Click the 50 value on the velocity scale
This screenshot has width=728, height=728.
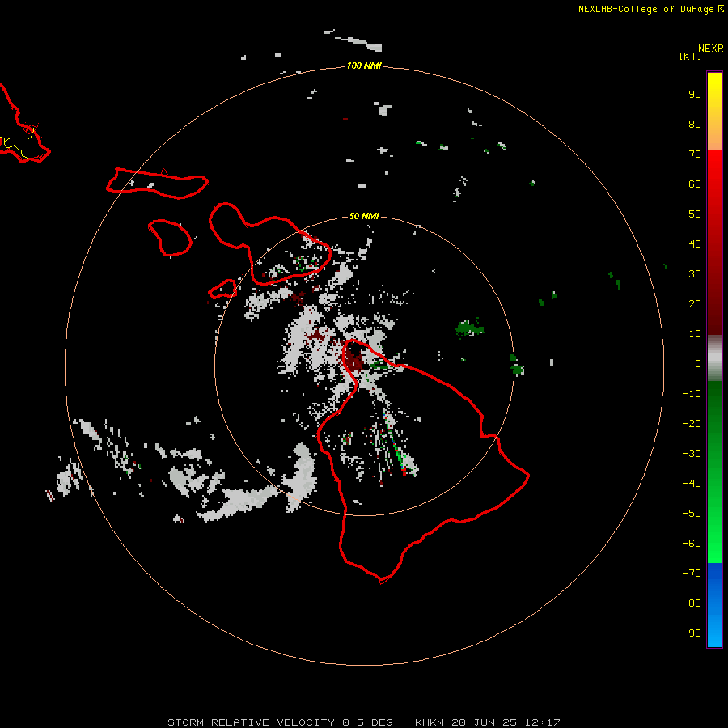[x=695, y=214]
